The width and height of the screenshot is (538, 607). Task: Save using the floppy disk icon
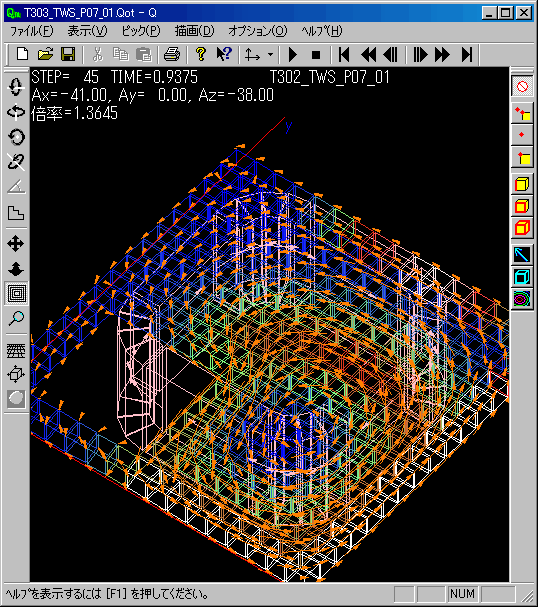tap(68, 55)
